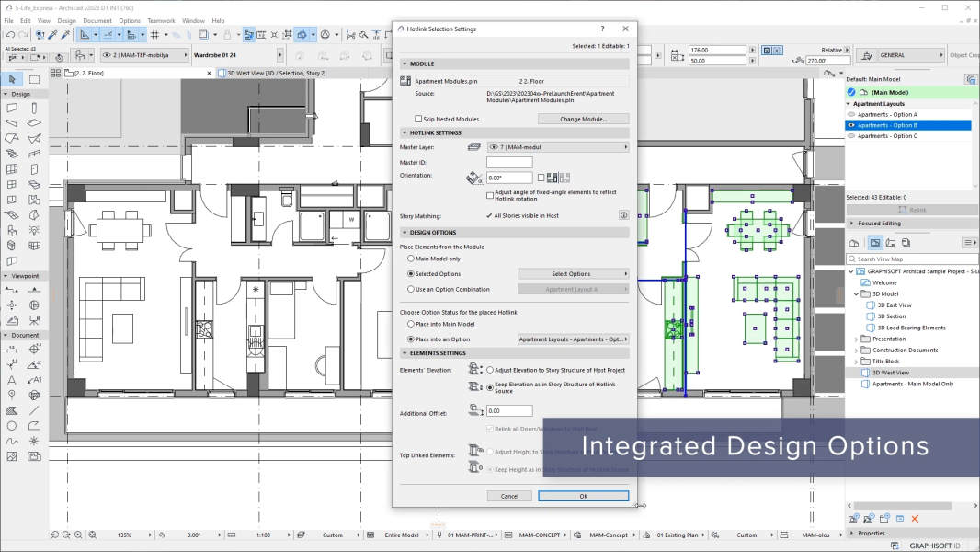Enable the Skip Nested Modules checkbox

(x=418, y=119)
